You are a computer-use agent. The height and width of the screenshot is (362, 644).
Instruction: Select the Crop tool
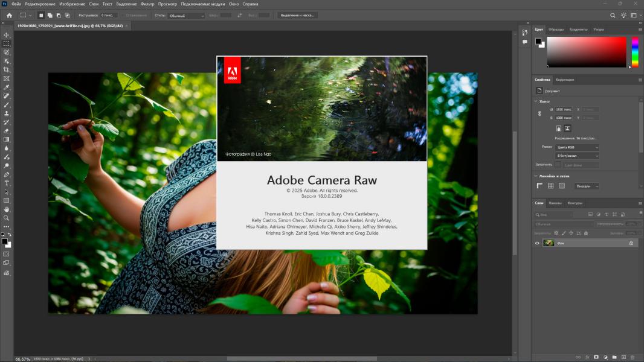pos(7,70)
